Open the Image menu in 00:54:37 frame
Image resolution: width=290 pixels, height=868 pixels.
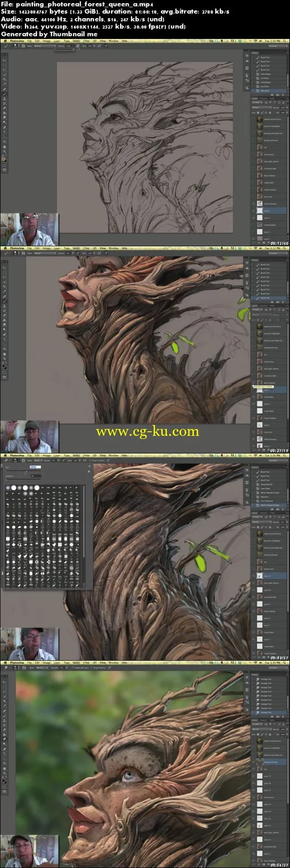point(46,664)
